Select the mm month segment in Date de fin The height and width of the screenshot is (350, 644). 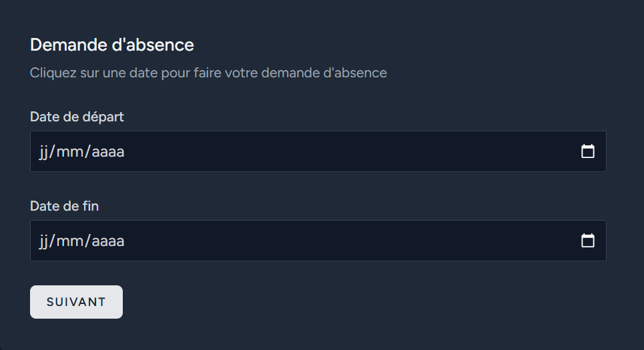(x=70, y=242)
